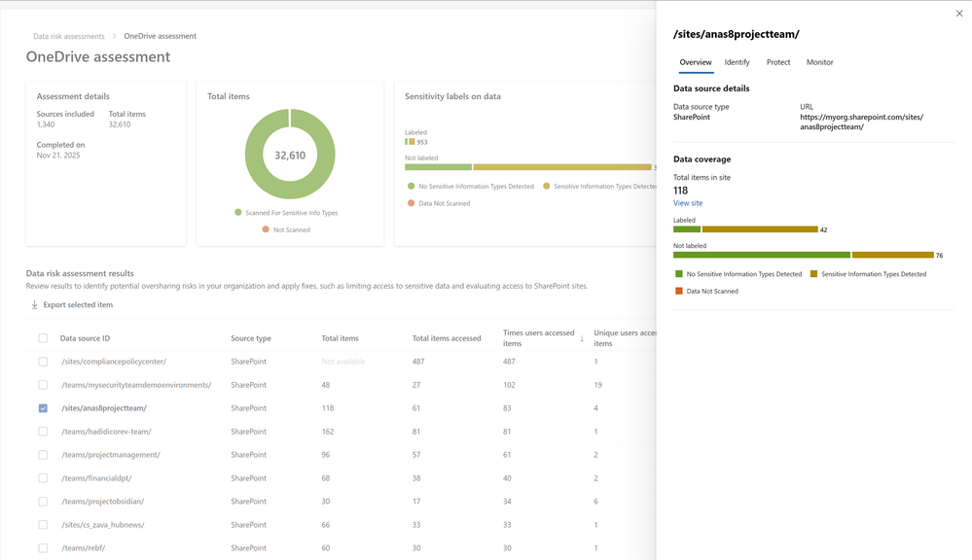Click the breadcrumb chevron separator
This screenshot has height=560, width=972.
[114, 36]
